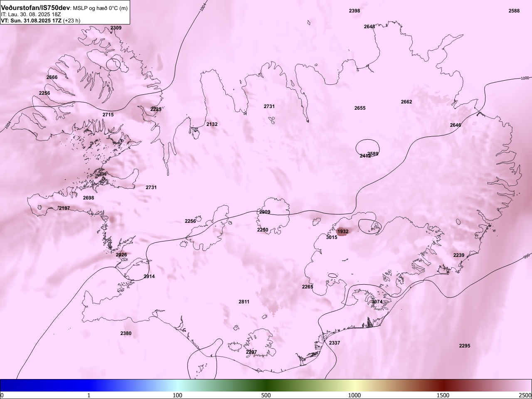532x399 pixels.
Task: Click the height value 2295
Action: 465,346
